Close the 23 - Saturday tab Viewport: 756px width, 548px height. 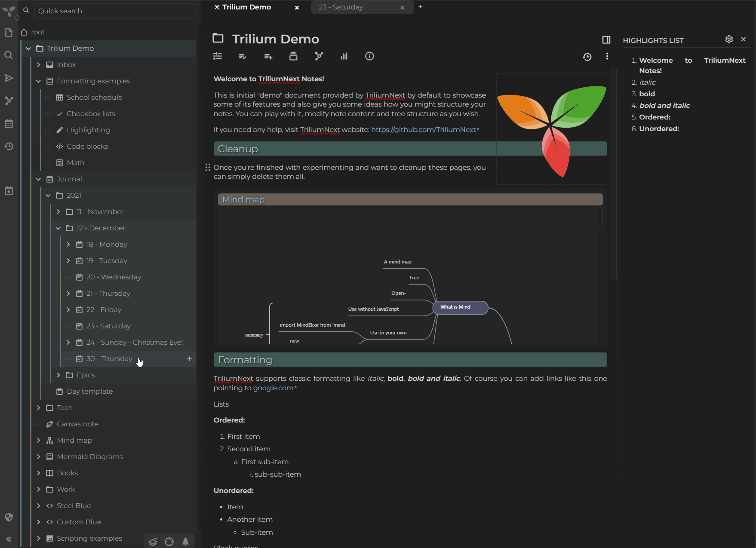tap(402, 7)
